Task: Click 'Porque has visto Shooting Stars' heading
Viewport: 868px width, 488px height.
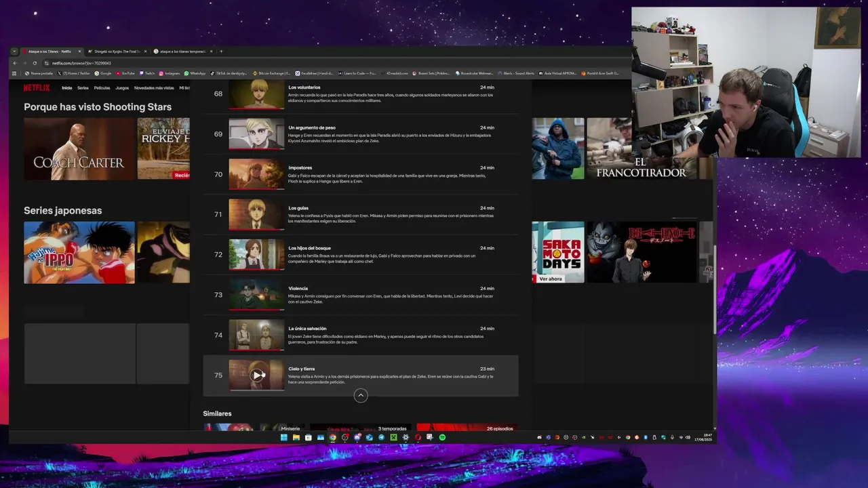Action: coord(98,107)
